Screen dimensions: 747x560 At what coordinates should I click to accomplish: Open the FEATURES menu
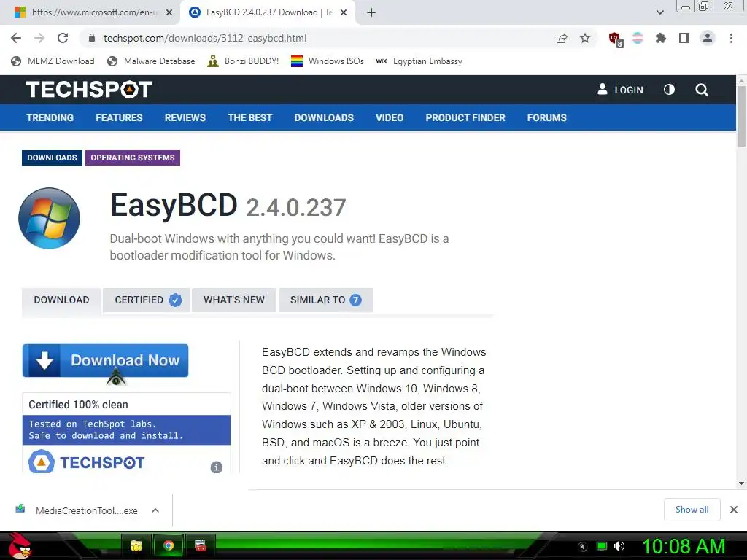pyautogui.click(x=119, y=117)
